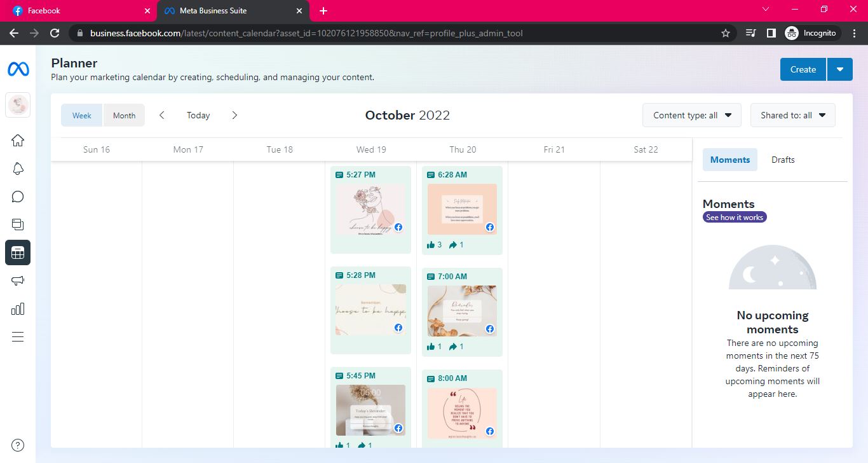Click the Sat 22 column header

(646, 149)
